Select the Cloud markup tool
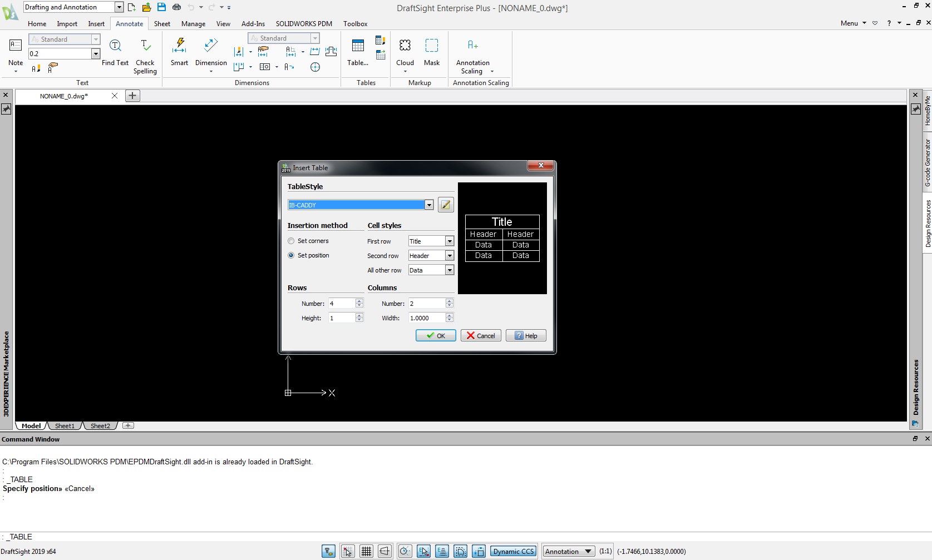 [x=405, y=46]
